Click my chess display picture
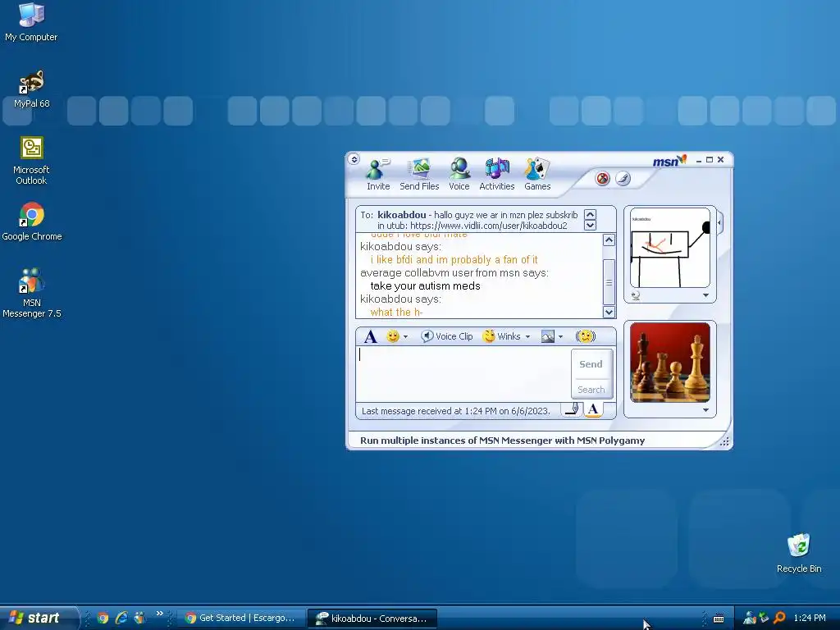The image size is (840, 630). 670,362
